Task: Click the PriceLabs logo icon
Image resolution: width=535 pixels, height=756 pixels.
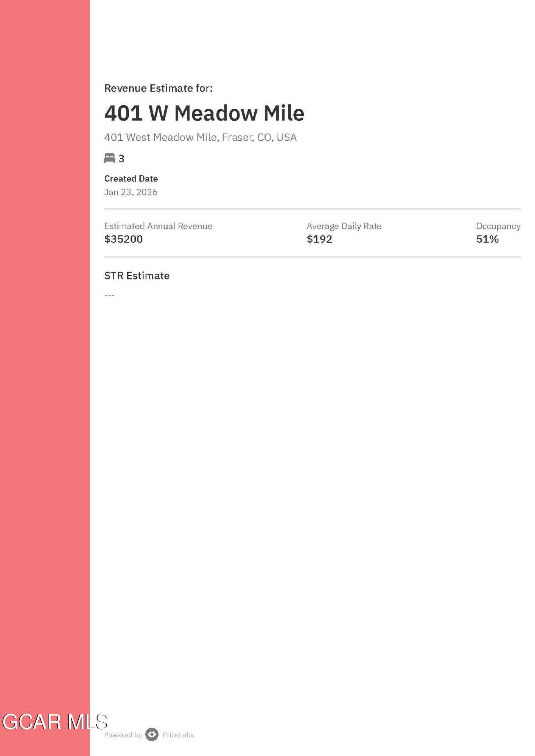Action: coord(152,734)
